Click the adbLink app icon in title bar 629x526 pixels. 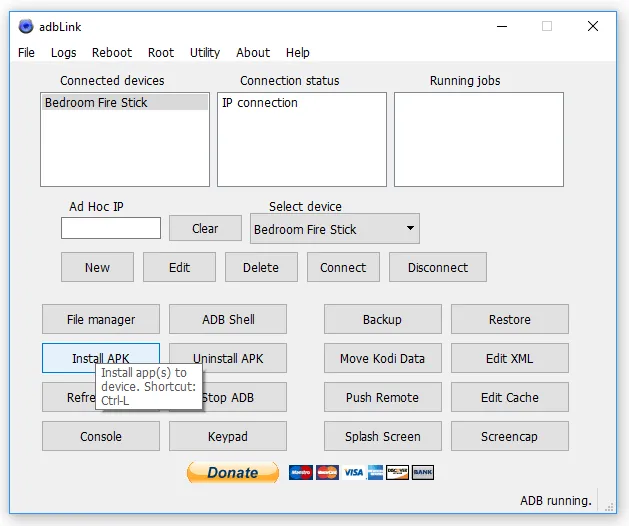tap(26, 26)
